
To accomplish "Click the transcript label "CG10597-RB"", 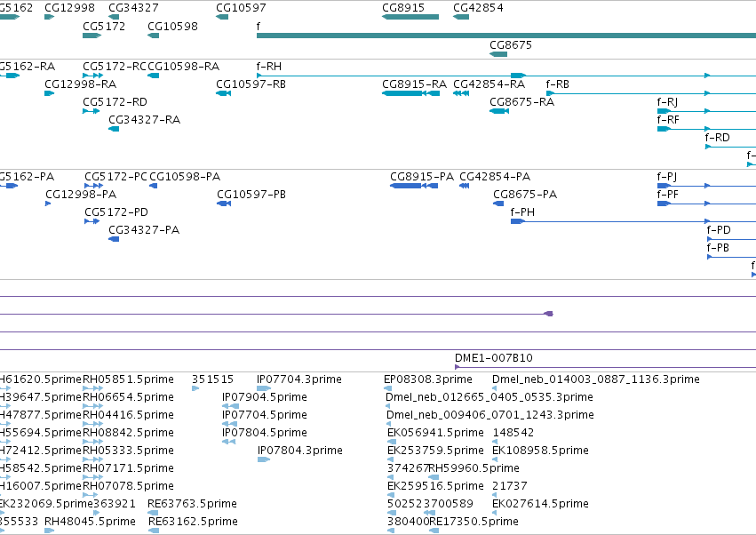I will pyautogui.click(x=251, y=84).
